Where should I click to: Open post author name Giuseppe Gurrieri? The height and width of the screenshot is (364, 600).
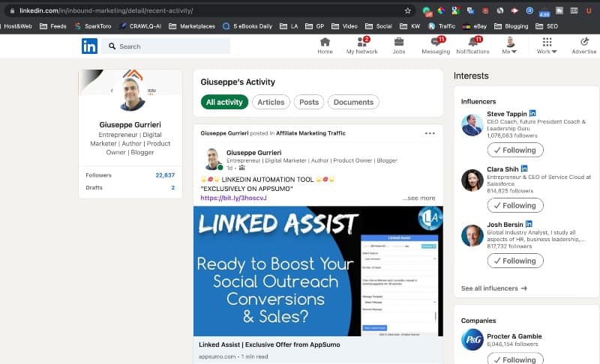point(253,152)
